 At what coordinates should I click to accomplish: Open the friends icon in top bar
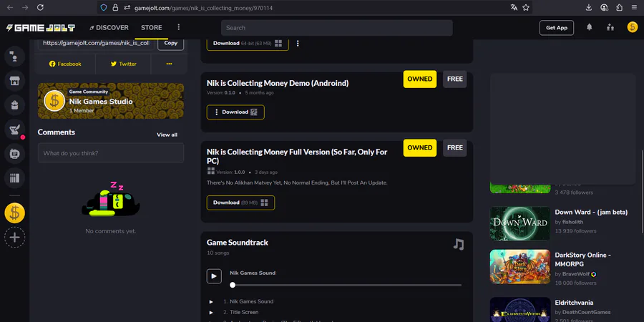[610, 27]
